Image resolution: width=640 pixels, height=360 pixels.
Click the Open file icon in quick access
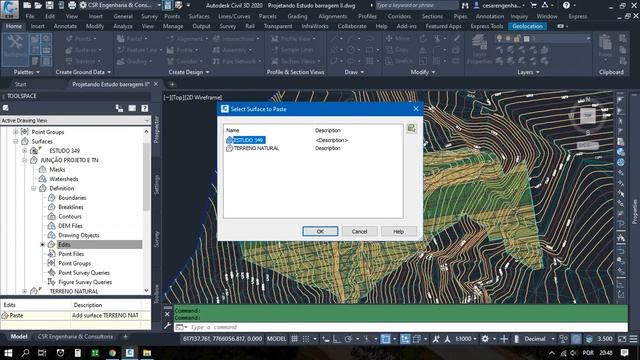click(x=38, y=5)
